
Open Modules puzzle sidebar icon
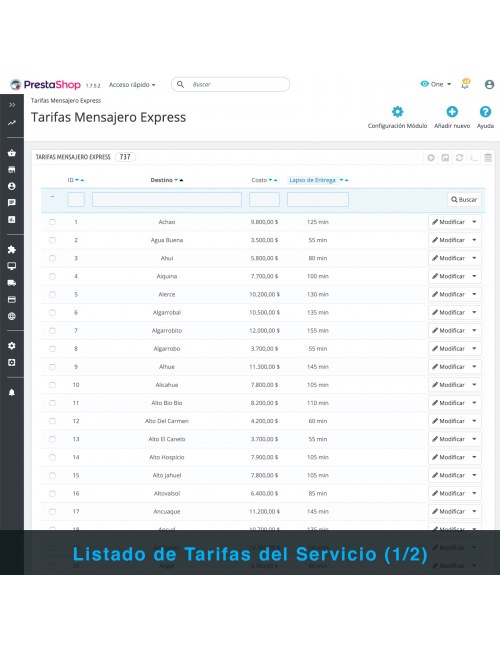(12, 250)
